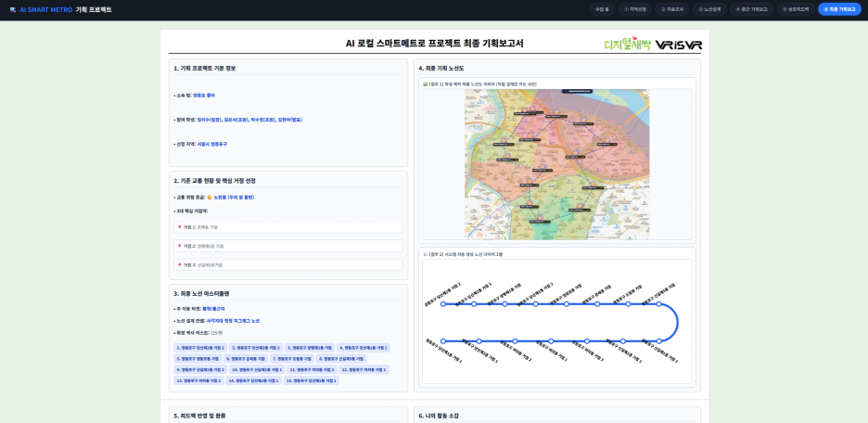Click first station node on upper diagram line
Viewport: 868px width, 423px height.
click(x=443, y=304)
